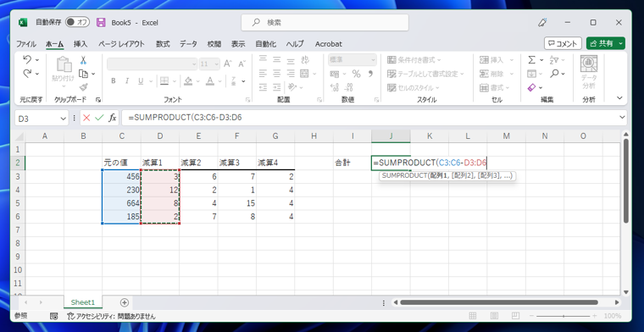Screen dimensions: 644x332
Task: Expand the Name Box dropdown arrow
Action: pos(64,119)
